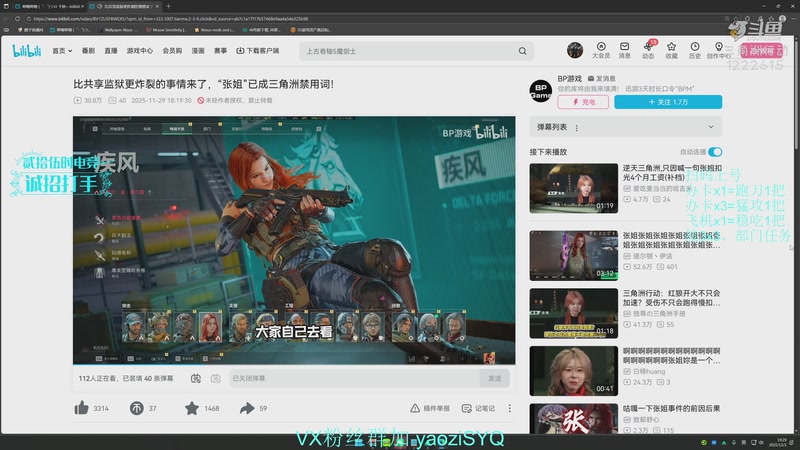800x450 pixels.
Task: Click BP游戏 uploader name link
Action: point(569,79)
